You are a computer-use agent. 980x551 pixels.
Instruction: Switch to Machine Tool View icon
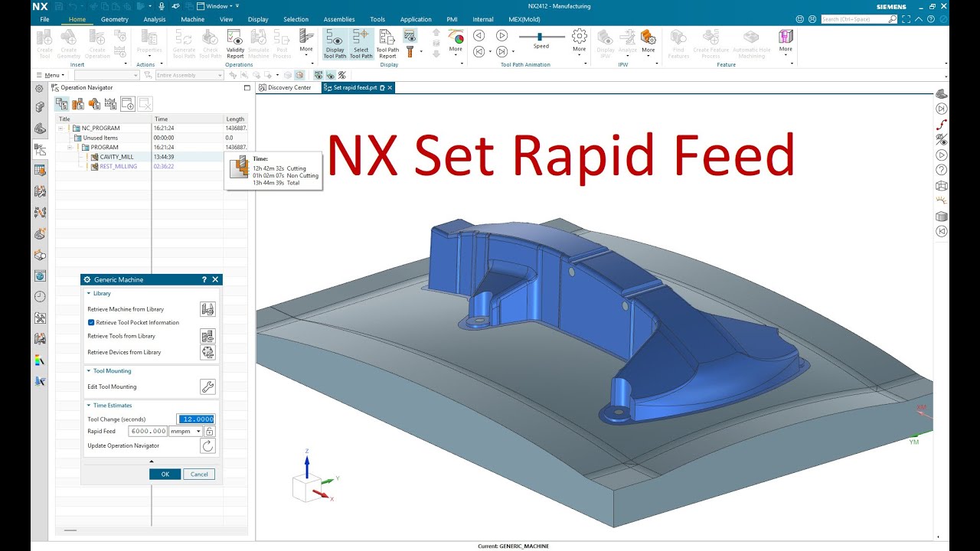78,104
